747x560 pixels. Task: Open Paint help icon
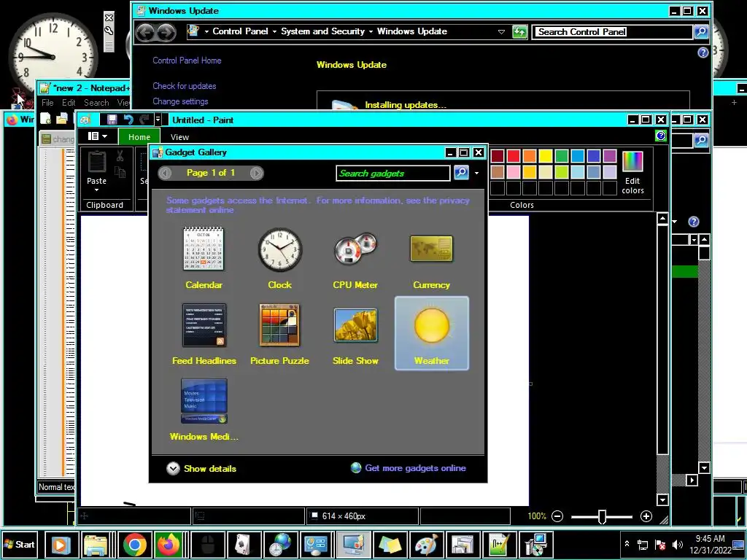[661, 136]
